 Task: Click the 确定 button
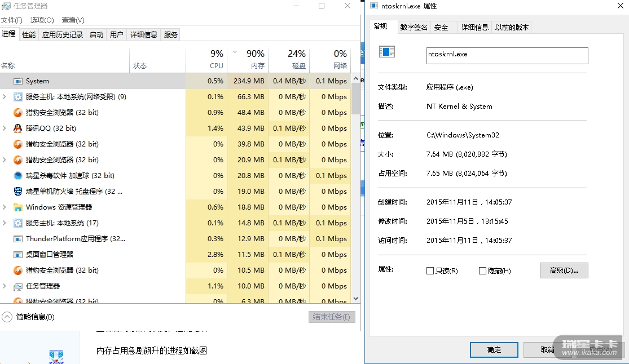[x=494, y=350]
